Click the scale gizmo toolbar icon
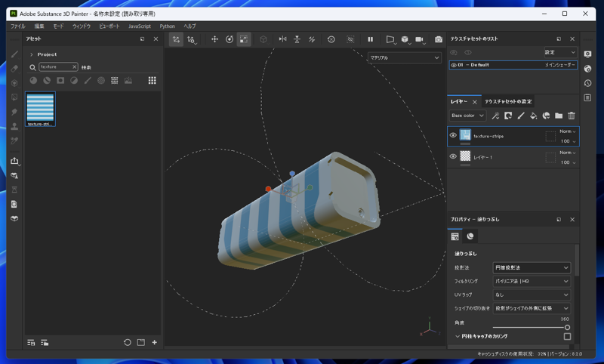 coord(244,39)
